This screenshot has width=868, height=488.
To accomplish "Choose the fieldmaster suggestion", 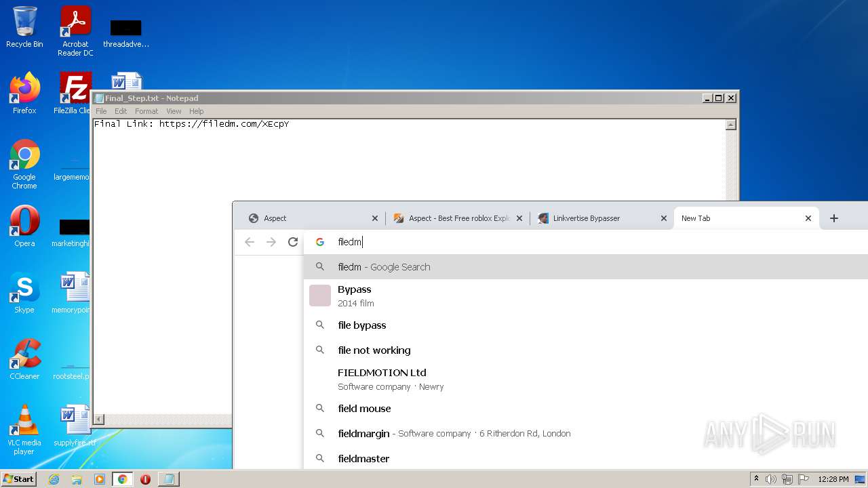I will coord(586,459).
